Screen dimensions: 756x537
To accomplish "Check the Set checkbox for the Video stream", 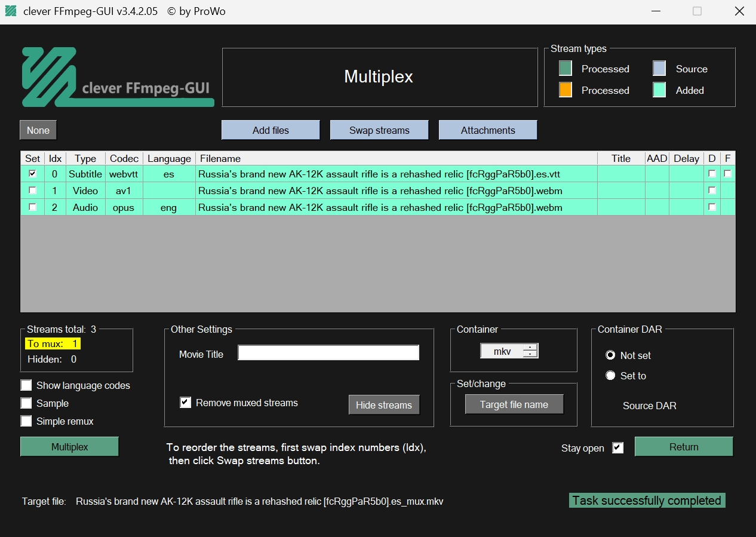I will 33,191.
